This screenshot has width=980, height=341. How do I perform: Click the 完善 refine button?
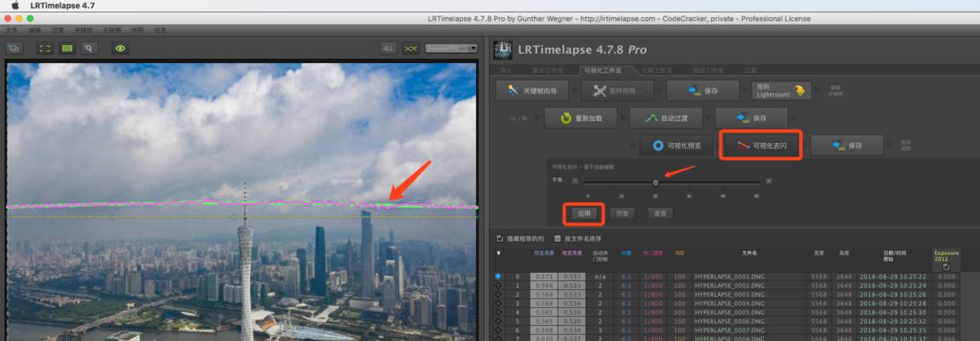622,214
